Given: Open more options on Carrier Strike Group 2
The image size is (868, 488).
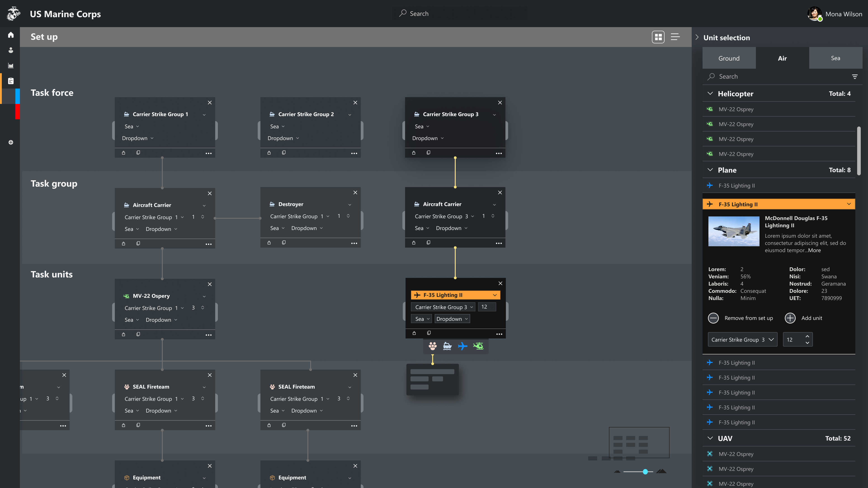Looking at the screenshot, I should (354, 153).
